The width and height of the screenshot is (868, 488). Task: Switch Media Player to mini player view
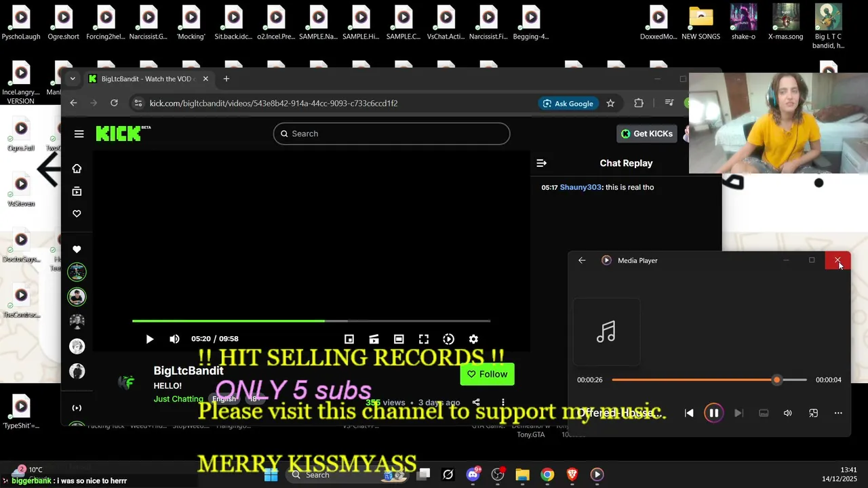[x=813, y=413]
